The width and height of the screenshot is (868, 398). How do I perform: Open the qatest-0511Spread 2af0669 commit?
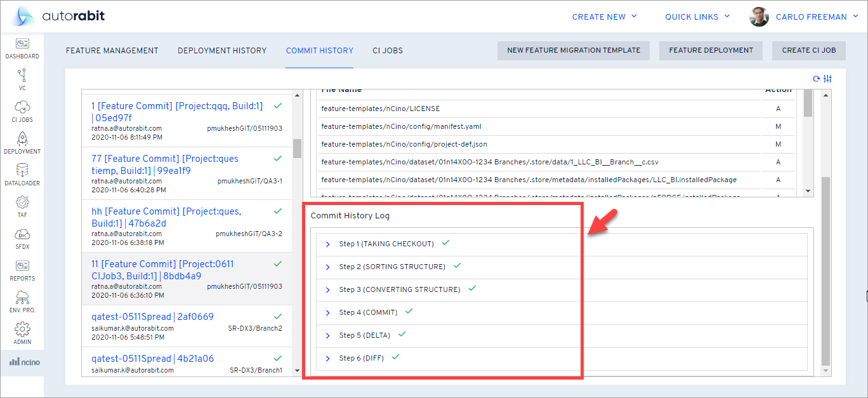click(152, 317)
